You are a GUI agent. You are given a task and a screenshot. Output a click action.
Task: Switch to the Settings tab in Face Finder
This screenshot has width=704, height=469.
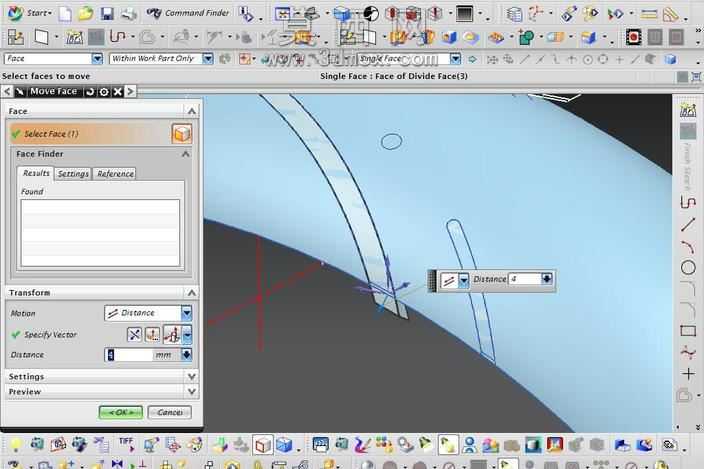73,174
